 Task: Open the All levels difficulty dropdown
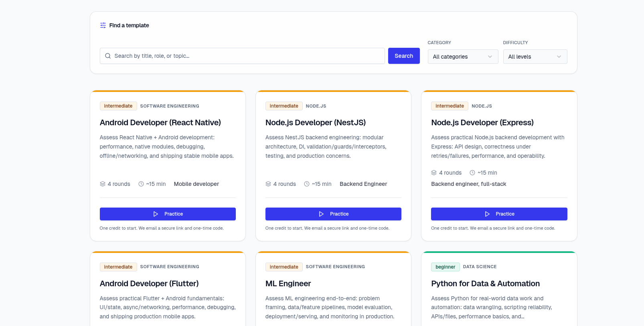click(535, 57)
